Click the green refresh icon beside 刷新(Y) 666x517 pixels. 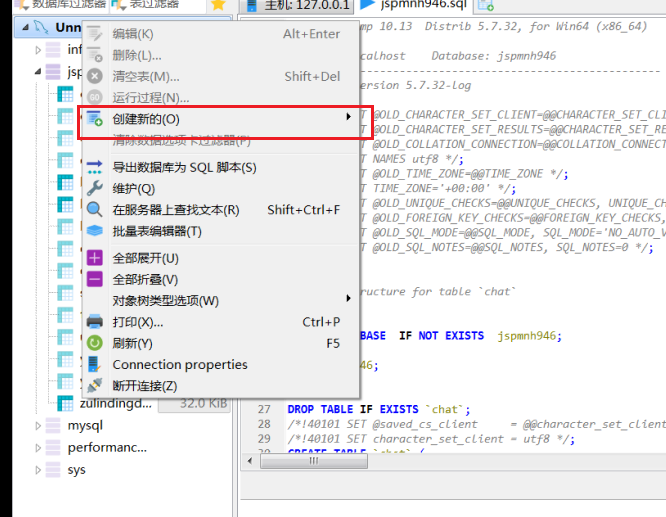(94, 343)
